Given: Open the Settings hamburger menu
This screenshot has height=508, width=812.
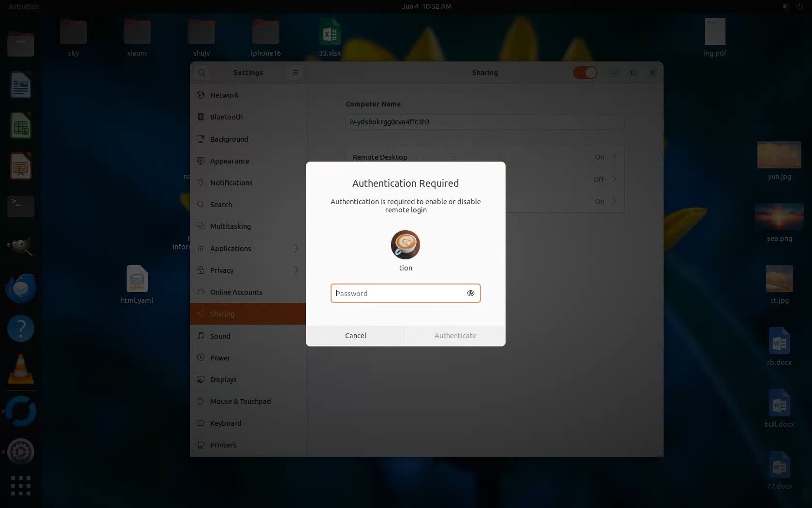Looking at the screenshot, I should [295, 73].
